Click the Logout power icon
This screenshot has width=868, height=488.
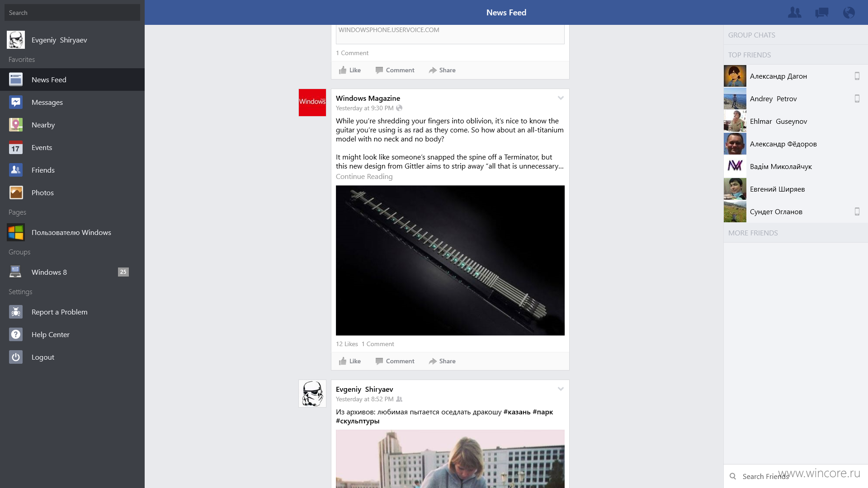[16, 357]
